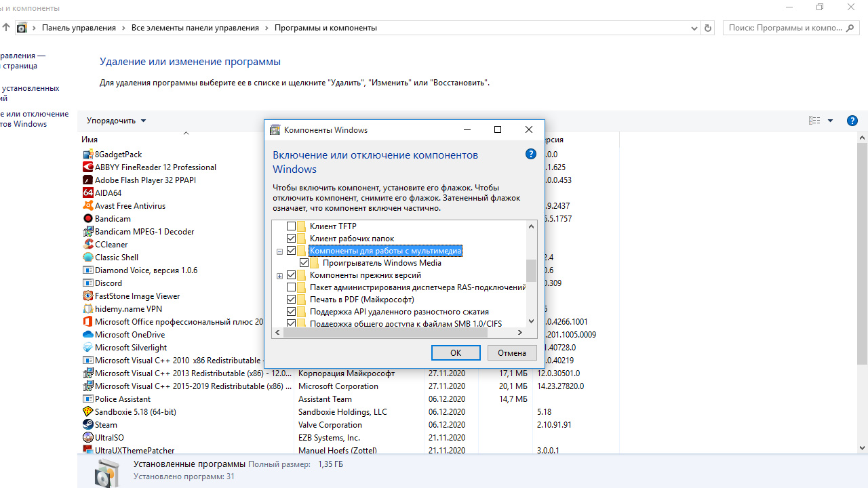This screenshot has width=868, height=488.
Task: Click the Steam program icon
Action: point(87,424)
